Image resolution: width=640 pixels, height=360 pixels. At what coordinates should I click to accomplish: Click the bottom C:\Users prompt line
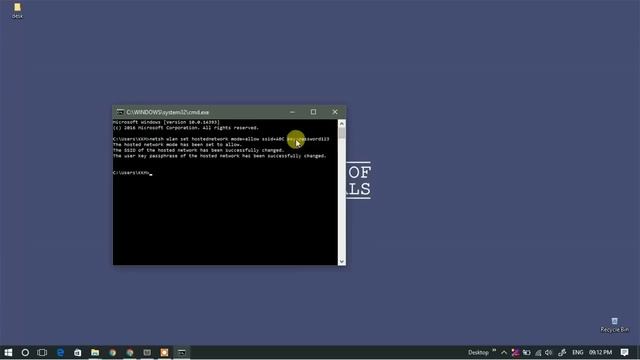coord(132,173)
